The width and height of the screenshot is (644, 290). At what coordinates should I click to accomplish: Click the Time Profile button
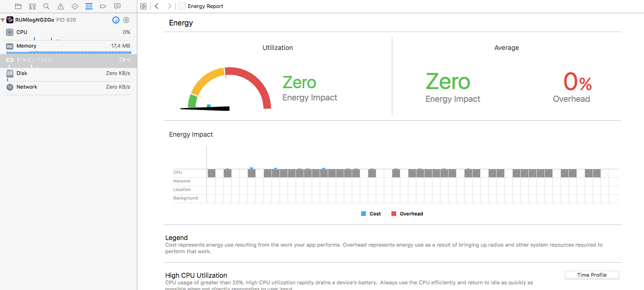592,275
